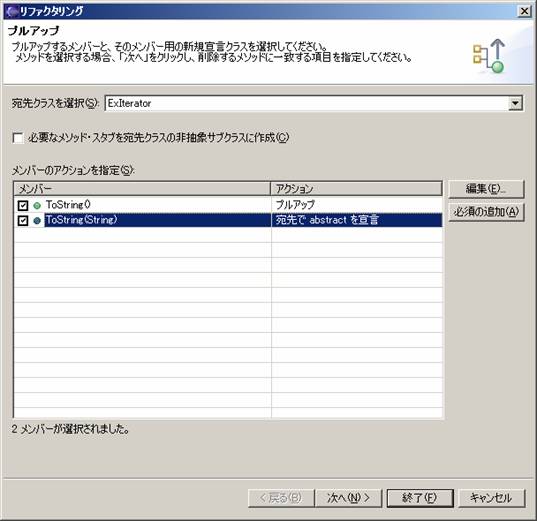Click the Eclipse icon in the title bar

point(12,11)
